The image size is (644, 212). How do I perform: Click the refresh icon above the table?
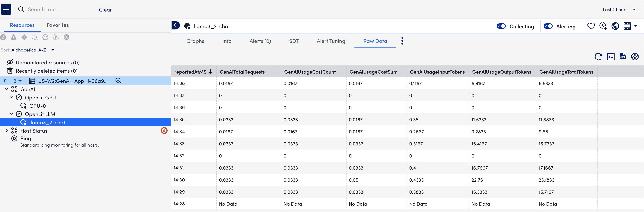coord(598,57)
